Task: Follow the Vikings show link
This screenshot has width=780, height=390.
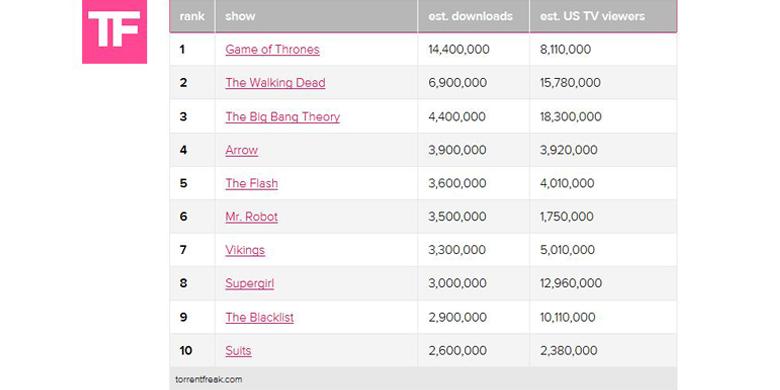Action: 245,250
